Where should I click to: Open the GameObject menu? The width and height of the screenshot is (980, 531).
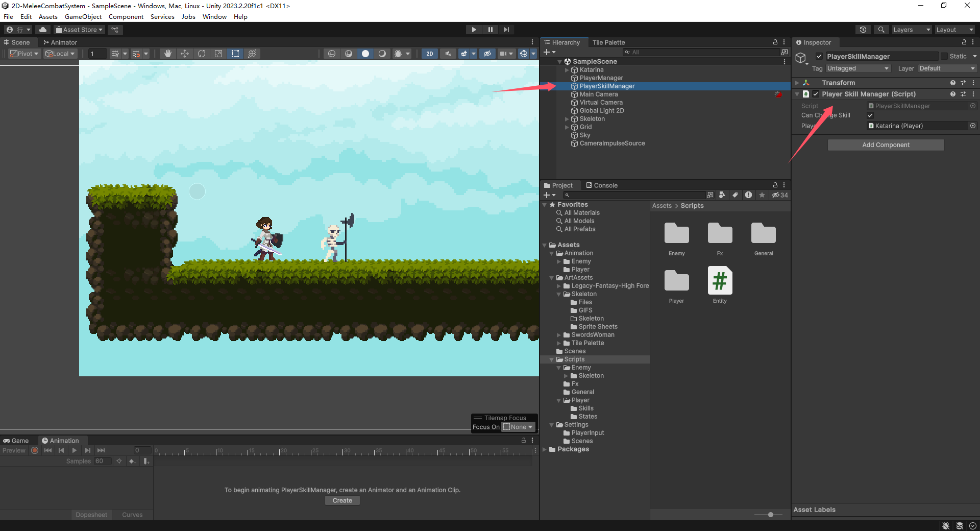83,16
